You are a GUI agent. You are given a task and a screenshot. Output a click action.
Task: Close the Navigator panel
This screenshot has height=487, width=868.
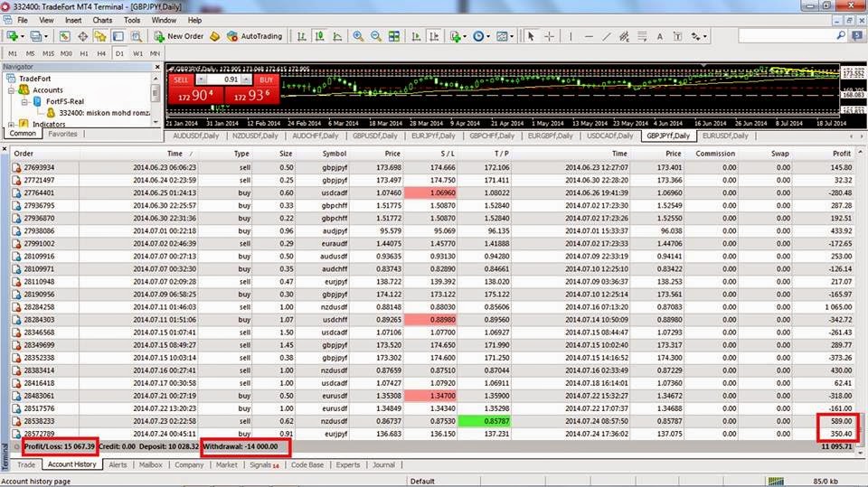(x=157, y=67)
